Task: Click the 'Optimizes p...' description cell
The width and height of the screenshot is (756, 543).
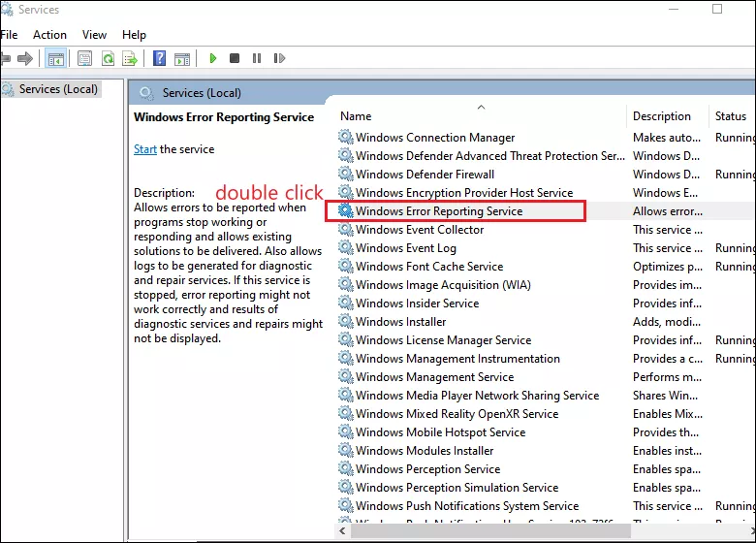Action: 668,267
